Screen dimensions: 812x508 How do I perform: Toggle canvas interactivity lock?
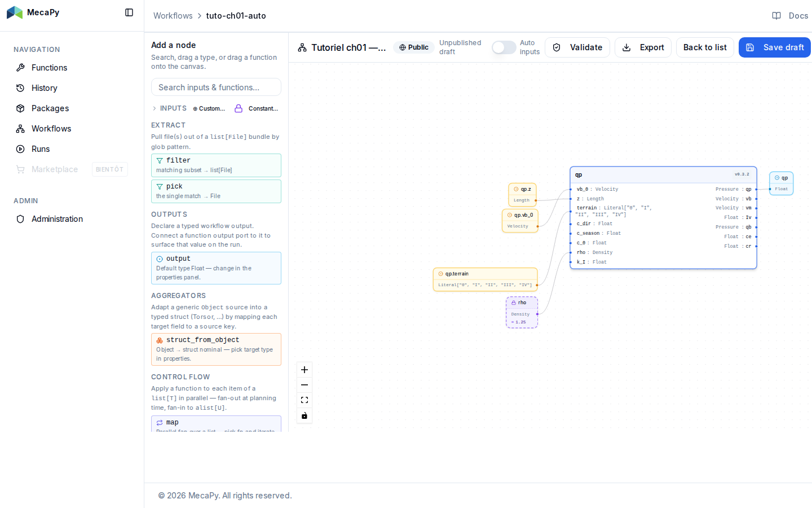(x=304, y=416)
